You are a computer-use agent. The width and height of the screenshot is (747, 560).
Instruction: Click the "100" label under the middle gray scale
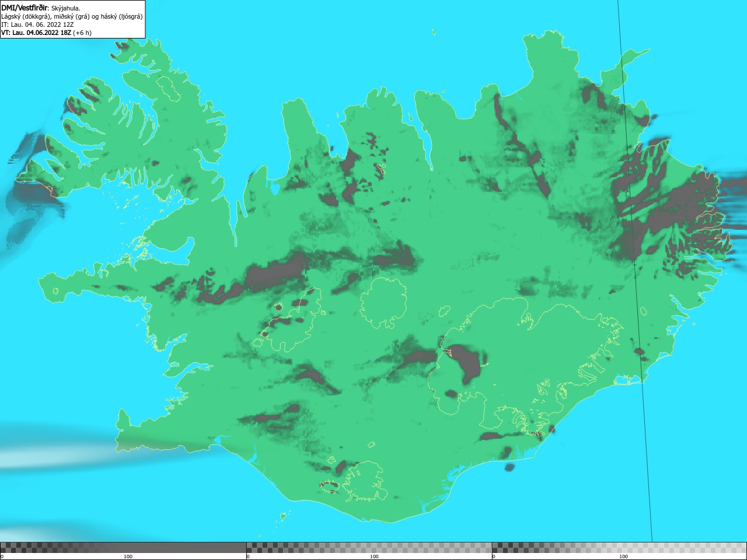click(x=374, y=556)
